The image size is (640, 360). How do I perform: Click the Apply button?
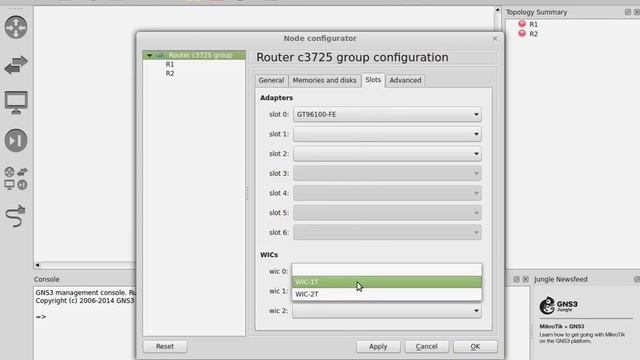pos(378,347)
